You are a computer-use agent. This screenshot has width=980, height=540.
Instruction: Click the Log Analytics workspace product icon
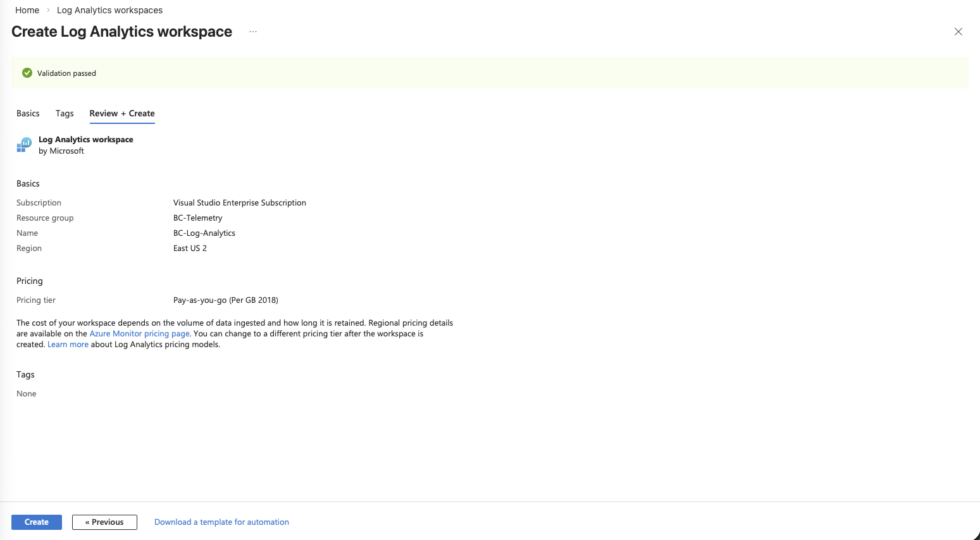(24, 145)
